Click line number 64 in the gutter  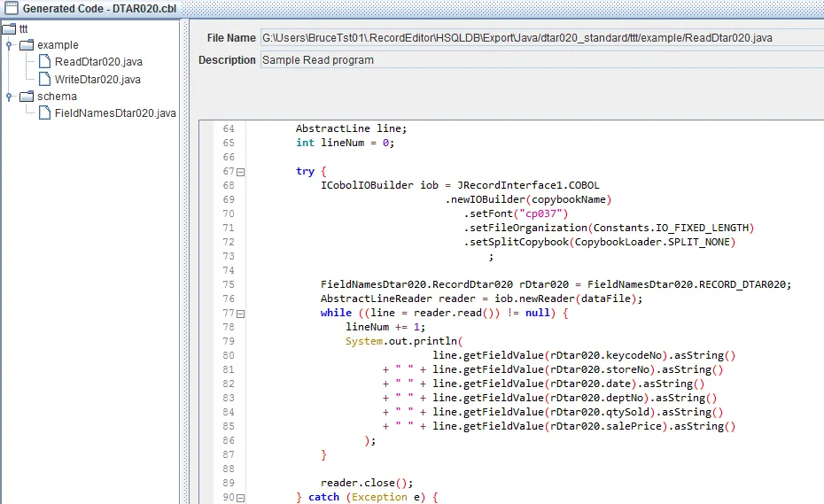229,128
